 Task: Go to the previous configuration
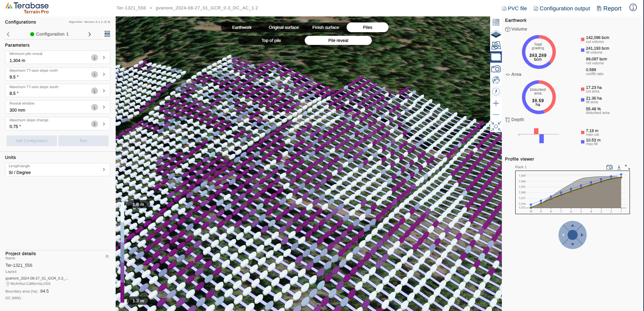8,34
